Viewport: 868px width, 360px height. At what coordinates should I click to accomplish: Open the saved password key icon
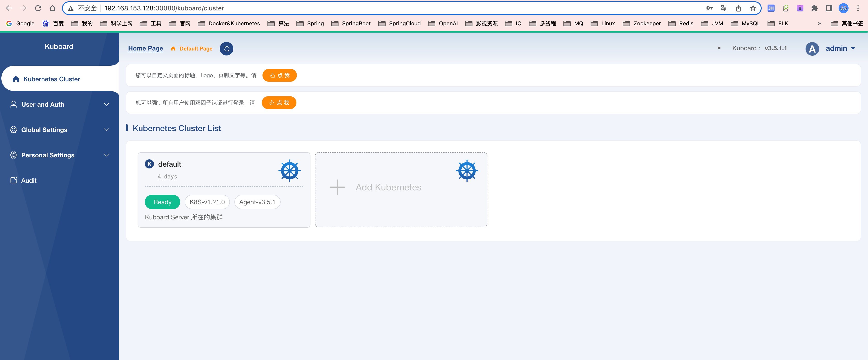(x=709, y=8)
